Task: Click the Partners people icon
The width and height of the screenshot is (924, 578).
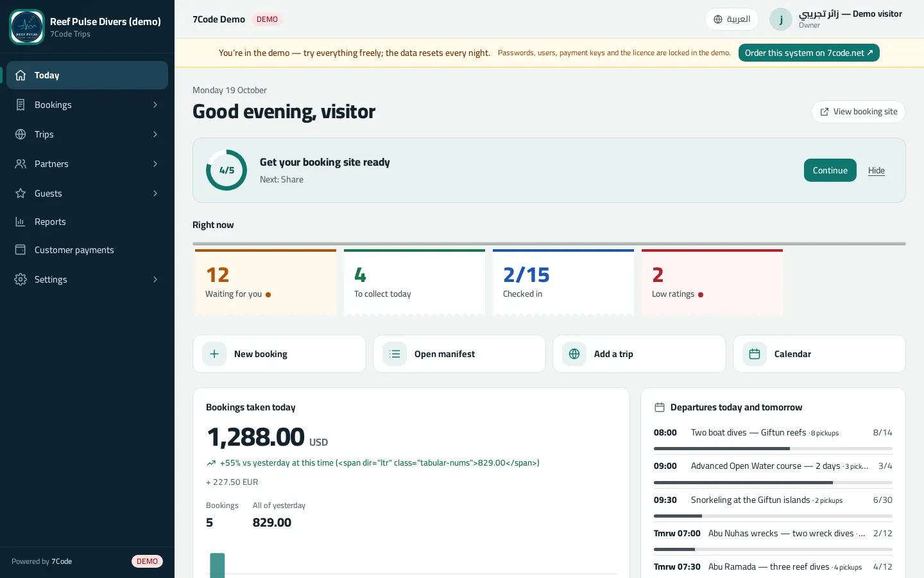Action: coord(21,164)
